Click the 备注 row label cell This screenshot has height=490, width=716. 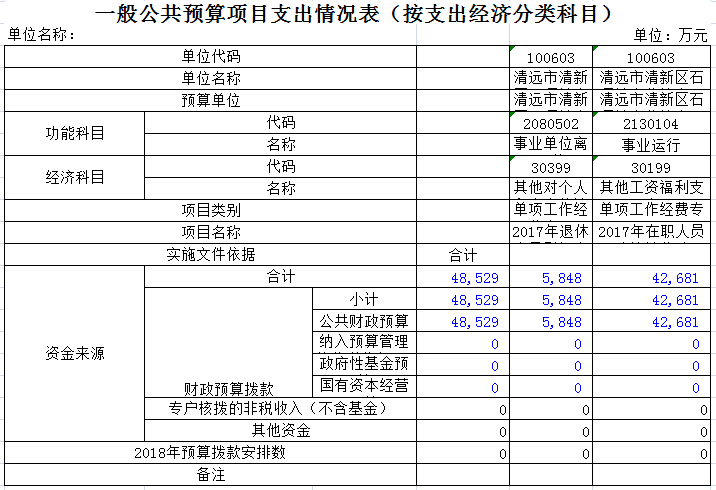coord(210,475)
